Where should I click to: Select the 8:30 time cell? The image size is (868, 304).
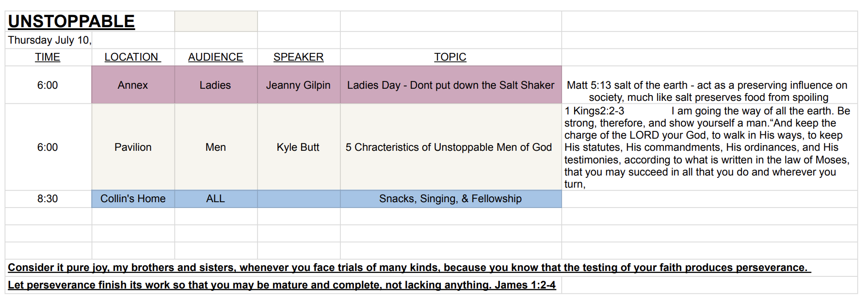point(48,199)
